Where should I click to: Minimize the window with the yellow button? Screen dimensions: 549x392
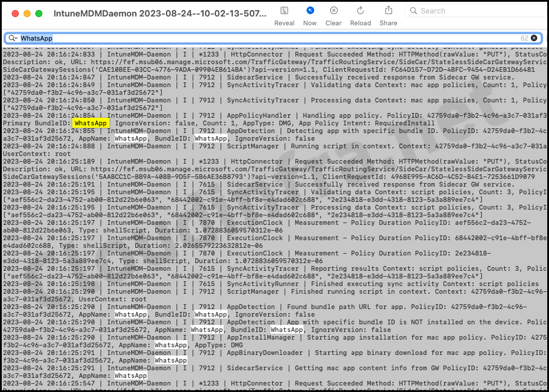27,14
